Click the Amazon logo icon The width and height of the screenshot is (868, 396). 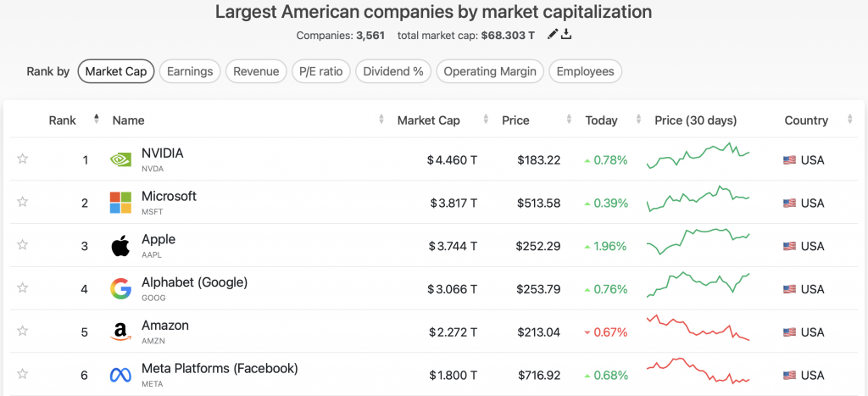click(x=120, y=332)
